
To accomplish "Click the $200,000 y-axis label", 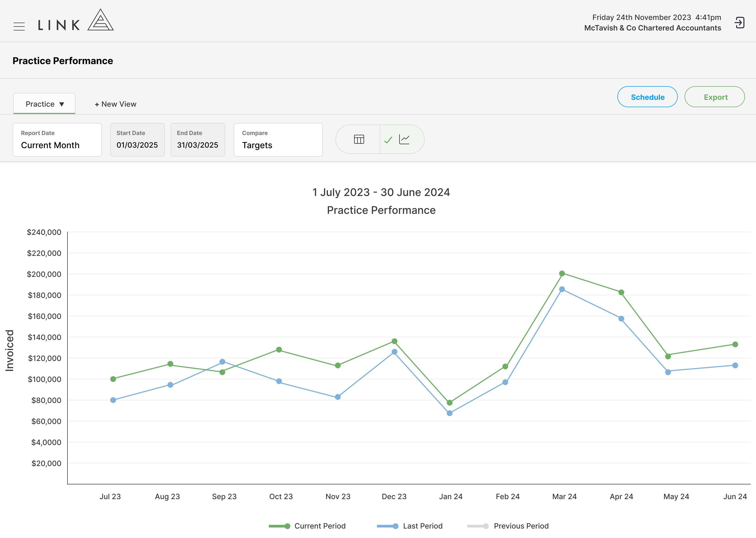I will click(44, 274).
